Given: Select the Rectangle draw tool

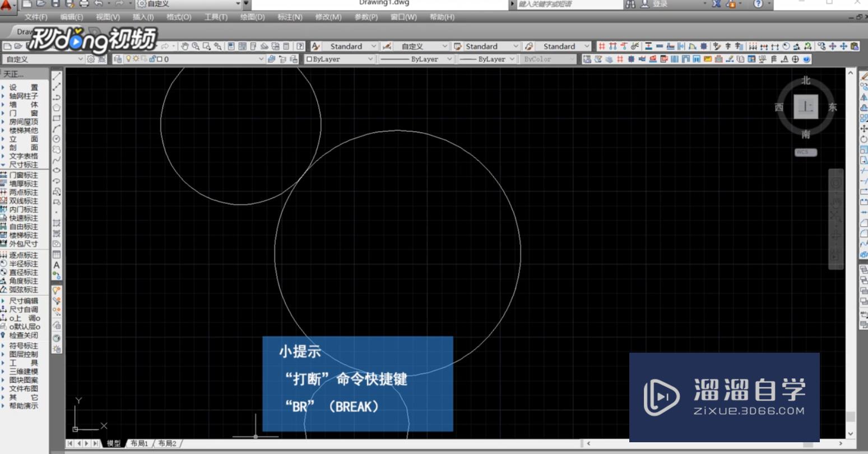Looking at the screenshot, I should tap(57, 118).
